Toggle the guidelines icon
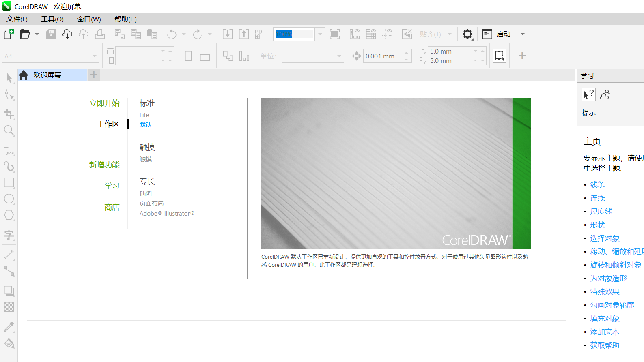Viewport: 644px width, 362px height. [387, 34]
